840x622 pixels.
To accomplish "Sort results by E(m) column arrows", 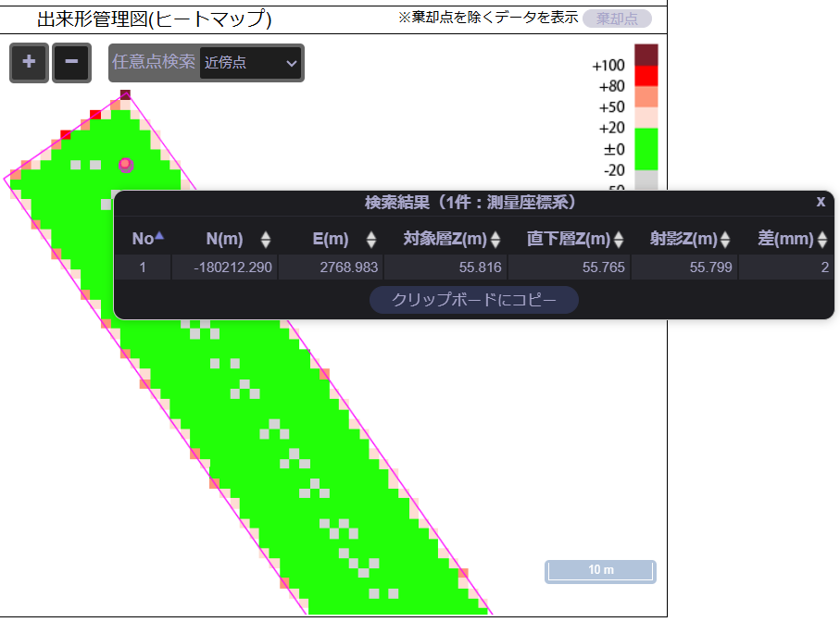I will pos(371,240).
